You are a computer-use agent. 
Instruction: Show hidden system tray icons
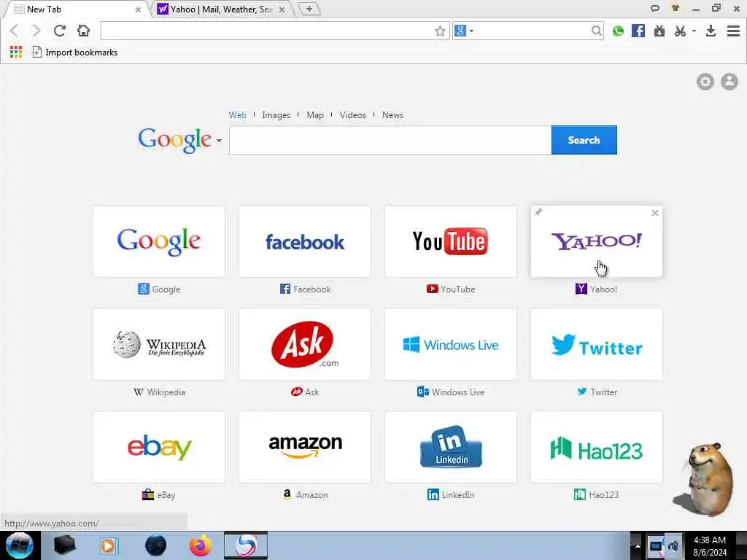point(637,545)
